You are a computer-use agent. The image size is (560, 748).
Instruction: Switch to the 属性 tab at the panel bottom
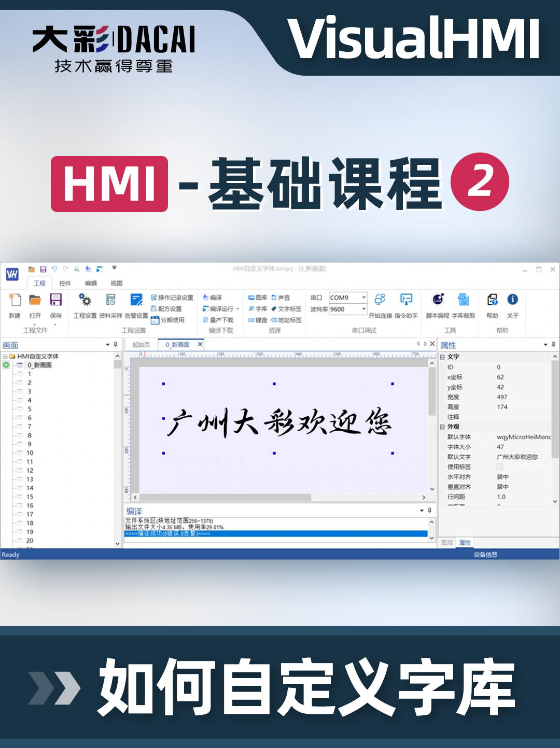tap(465, 542)
